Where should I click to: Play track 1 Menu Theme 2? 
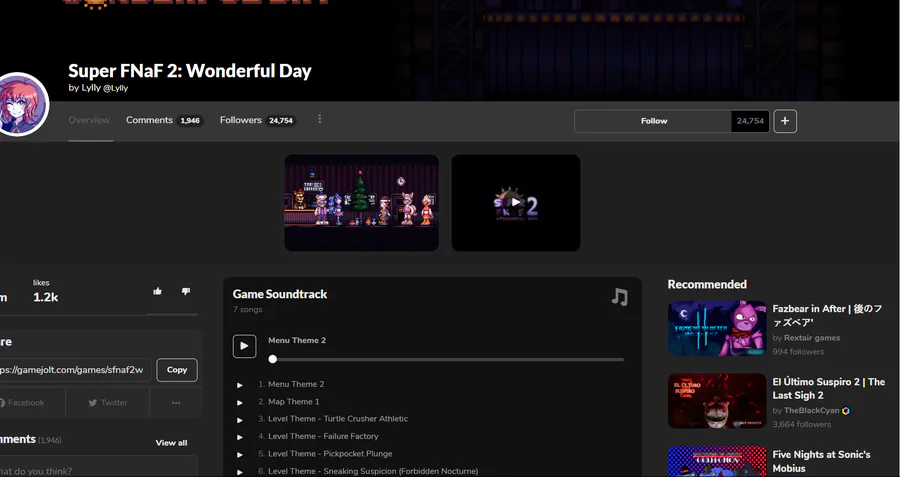coord(240,385)
